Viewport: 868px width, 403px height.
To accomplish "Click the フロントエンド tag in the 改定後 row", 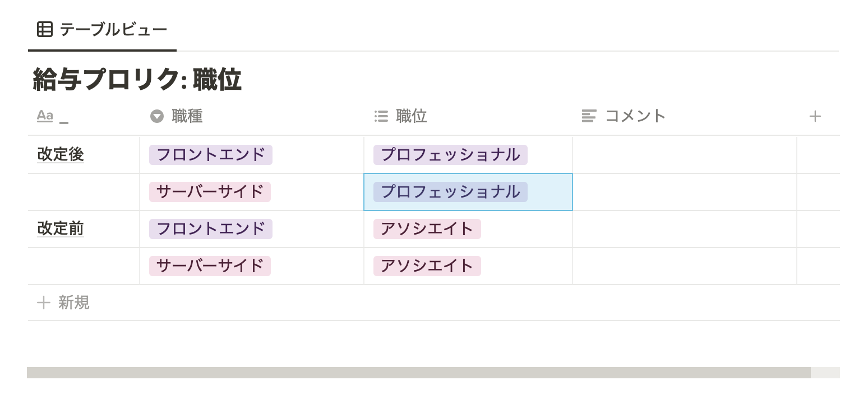I will [211, 155].
